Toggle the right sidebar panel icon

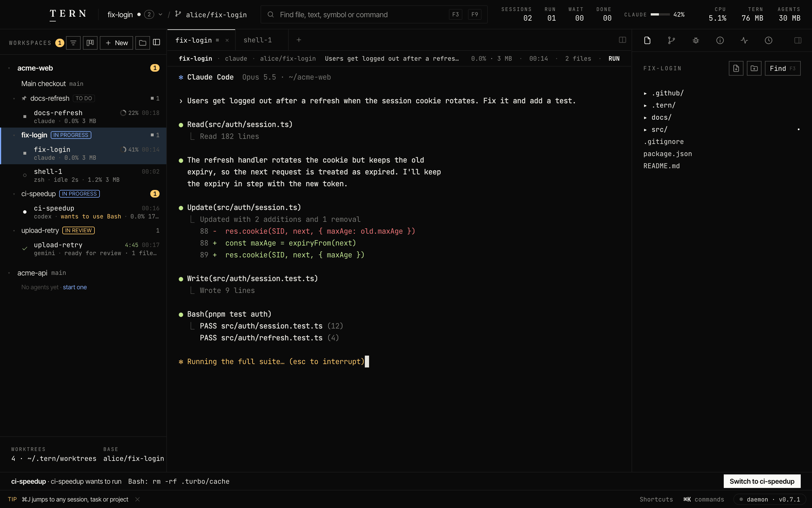[798, 40]
